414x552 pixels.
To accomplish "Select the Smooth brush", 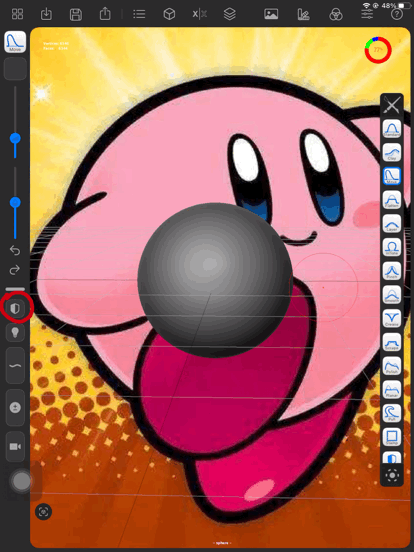I will (392, 295).
